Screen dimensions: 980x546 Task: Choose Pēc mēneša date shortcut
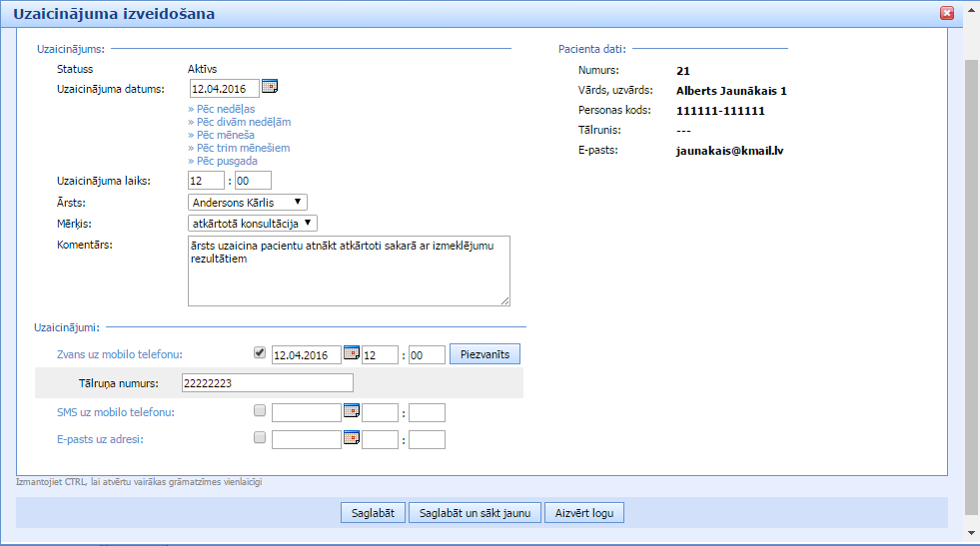[221, 135]
